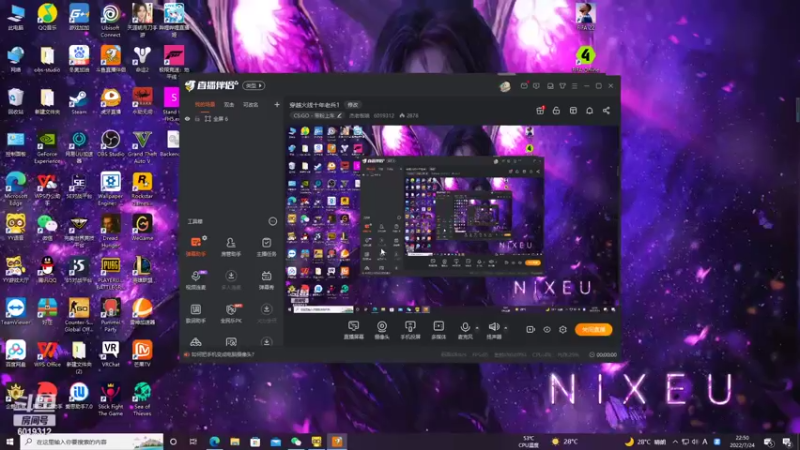Switch to the second scene tab

(229, 105)
